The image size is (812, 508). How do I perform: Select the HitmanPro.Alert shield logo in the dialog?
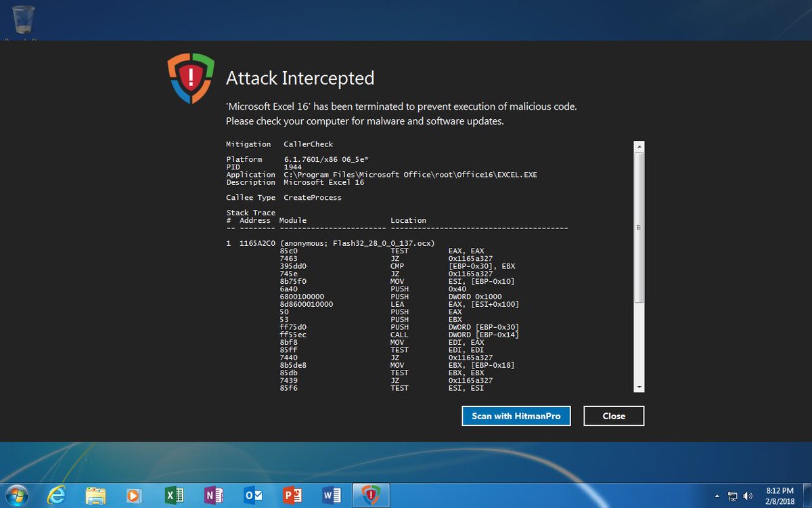pyautogui.click(x=190, y=76)
